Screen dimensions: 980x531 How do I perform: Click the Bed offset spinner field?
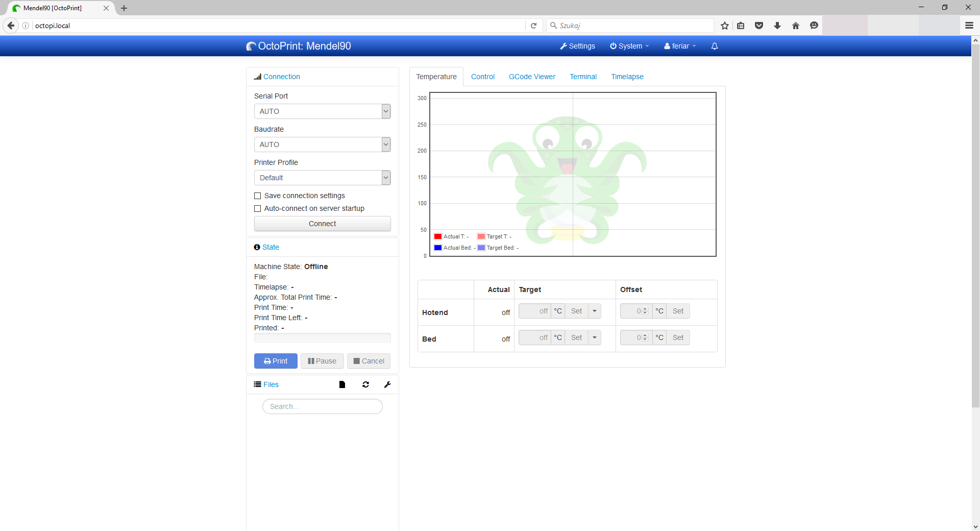(x=636, y=337)
